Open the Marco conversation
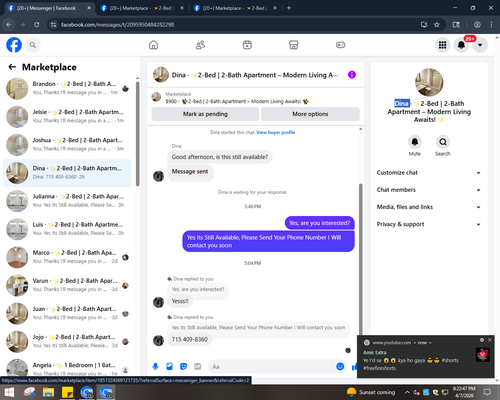The image size is (500, 400). point(68,257)
